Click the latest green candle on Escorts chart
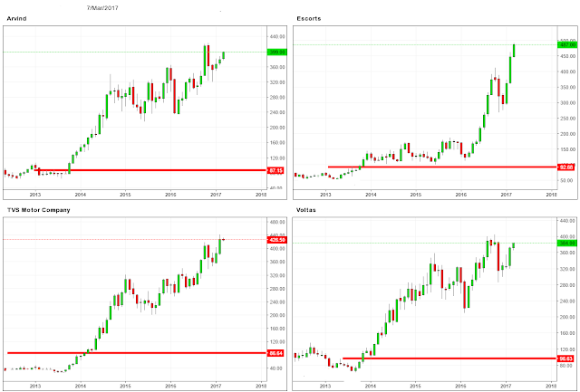 [514, 51]
